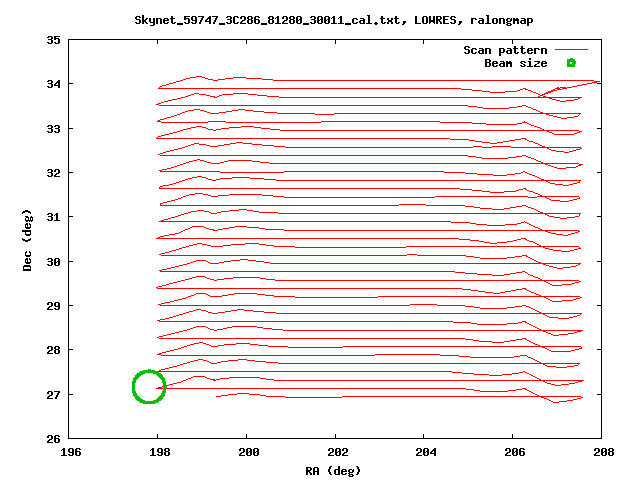The height and width of the screenshot is (480, 640).
Task: Click the large green beam circle
Action: 149,387
